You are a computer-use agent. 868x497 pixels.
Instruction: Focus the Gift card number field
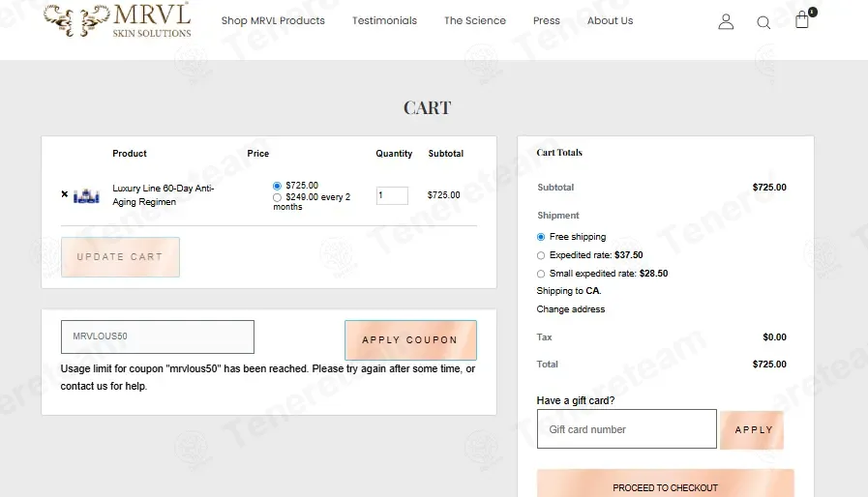627,429
